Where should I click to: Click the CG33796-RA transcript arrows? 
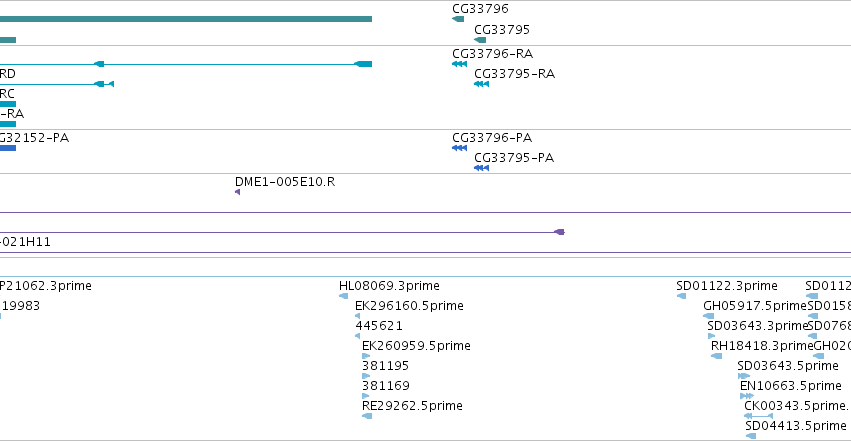click(x=459, y=64)
